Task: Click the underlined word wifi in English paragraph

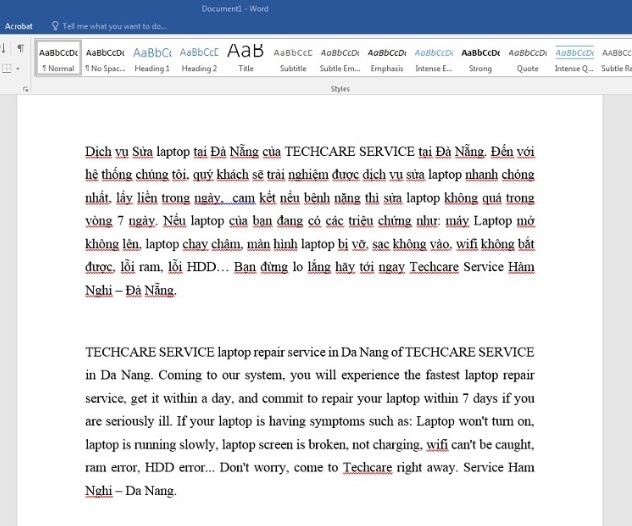Action: pos(437,445)
